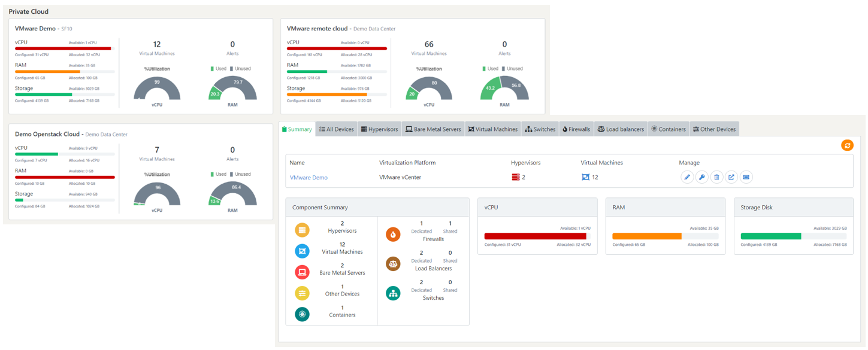868x350 pixels.
Task: Click the 0 Alerts count in VMware Demo card
Action: (x=232, y=44)
